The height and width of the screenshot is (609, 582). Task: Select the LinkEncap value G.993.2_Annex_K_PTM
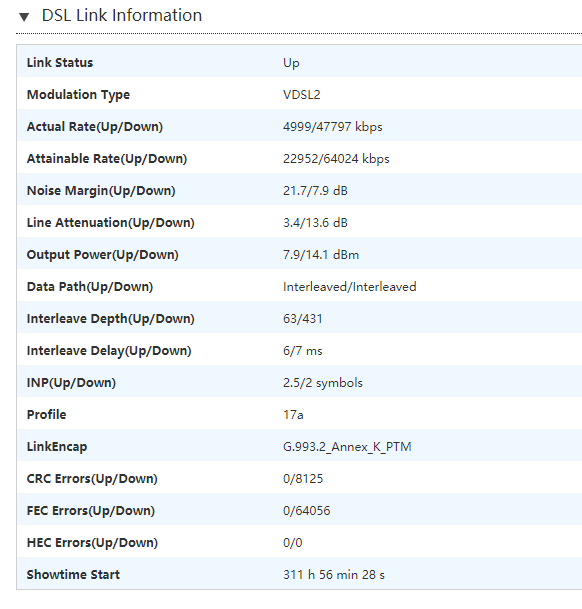point(347,447)
